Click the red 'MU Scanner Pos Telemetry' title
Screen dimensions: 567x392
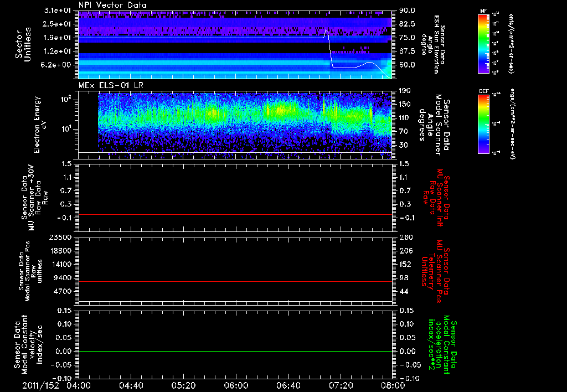pos(436,271)
